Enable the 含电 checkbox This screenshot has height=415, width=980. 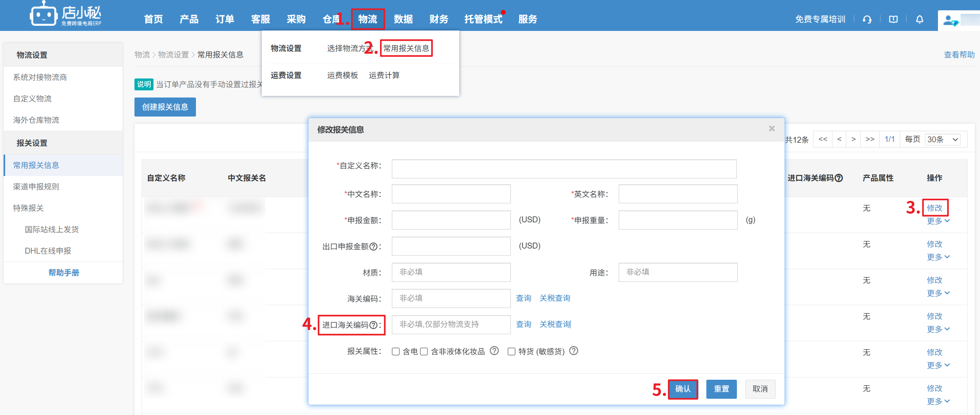pyautogui.click(x=395, y=352)
